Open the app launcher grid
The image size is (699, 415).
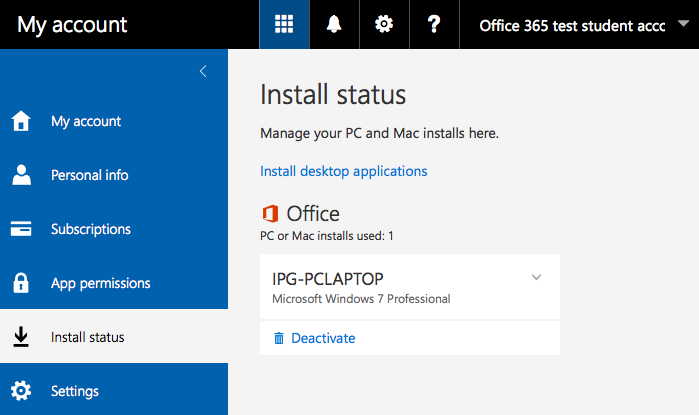point(284,24)
